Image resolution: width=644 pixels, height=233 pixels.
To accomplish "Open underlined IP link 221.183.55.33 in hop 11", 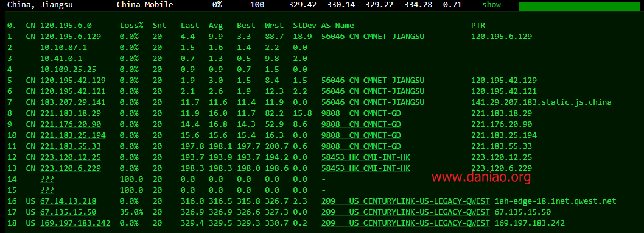I will point(71,146).
